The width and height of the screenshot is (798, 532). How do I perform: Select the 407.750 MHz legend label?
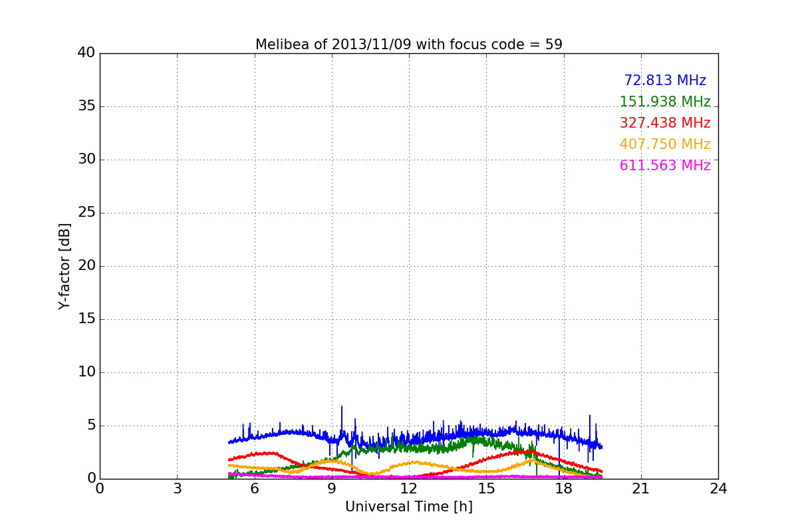[x=665, y=144]
